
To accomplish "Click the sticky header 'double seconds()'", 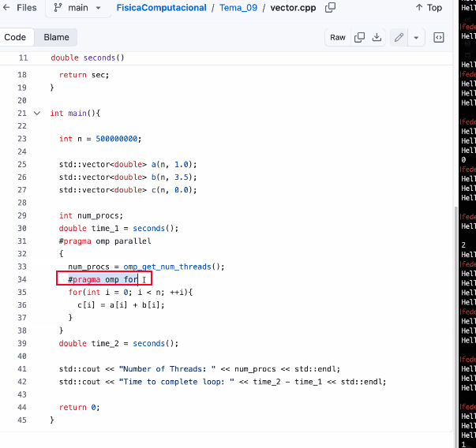I will [88, 58].
